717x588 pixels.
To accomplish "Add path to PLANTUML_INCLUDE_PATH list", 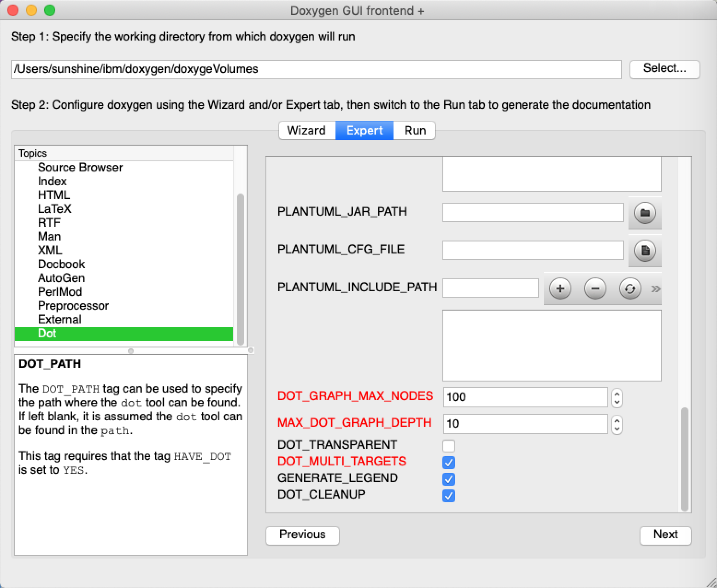I will 560,288.
